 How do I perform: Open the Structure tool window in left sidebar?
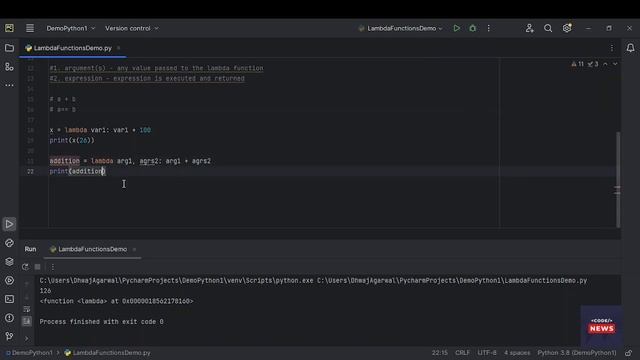pyautogui.click(x=9, y=67)
